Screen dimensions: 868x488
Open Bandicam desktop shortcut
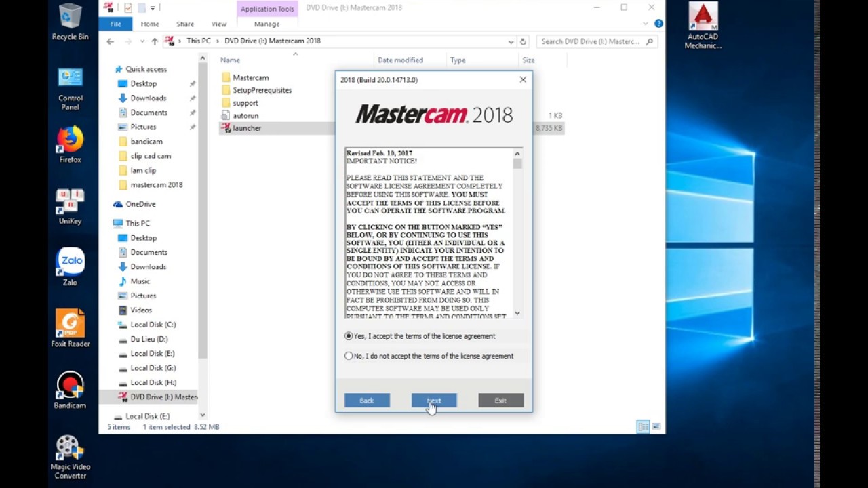coord(70,390)
